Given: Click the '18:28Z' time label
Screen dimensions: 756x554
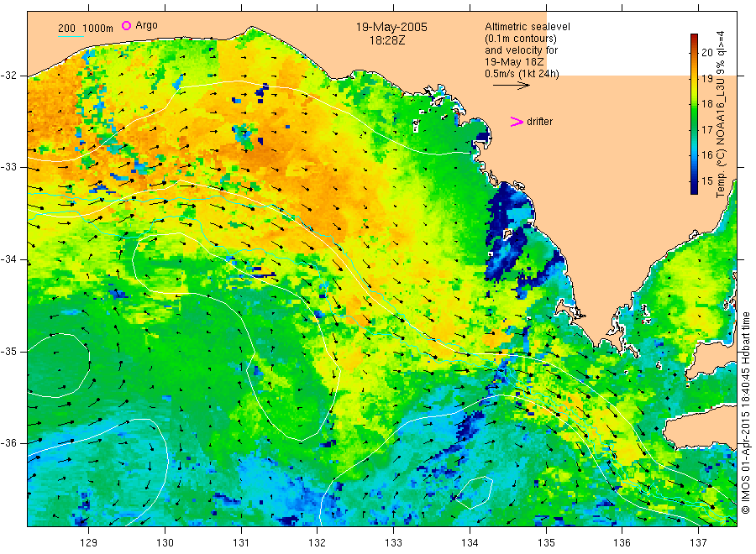Looking at the screenshot, I should (x=387, y=41).
